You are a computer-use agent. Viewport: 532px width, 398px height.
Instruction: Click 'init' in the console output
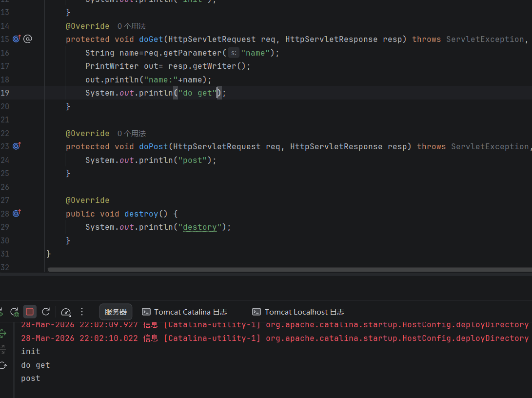coord(31,352)
